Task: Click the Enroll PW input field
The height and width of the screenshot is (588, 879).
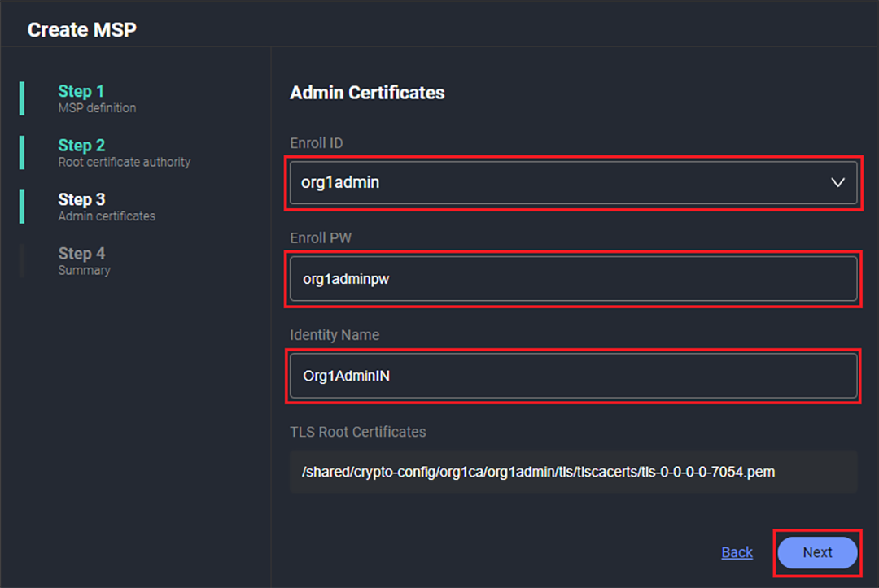Action: tap(573, 279)
